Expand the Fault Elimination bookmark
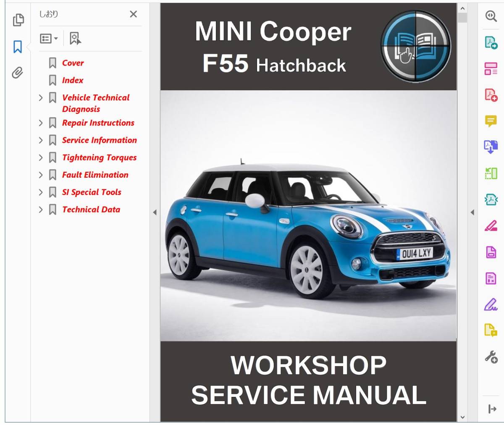 [x=41, y=175]
